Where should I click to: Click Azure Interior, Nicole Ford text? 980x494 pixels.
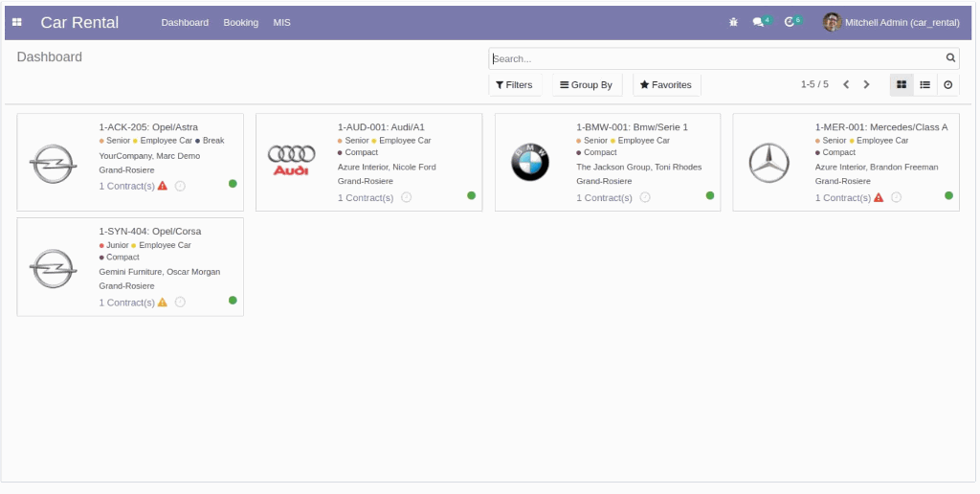(x=387, y=167)
